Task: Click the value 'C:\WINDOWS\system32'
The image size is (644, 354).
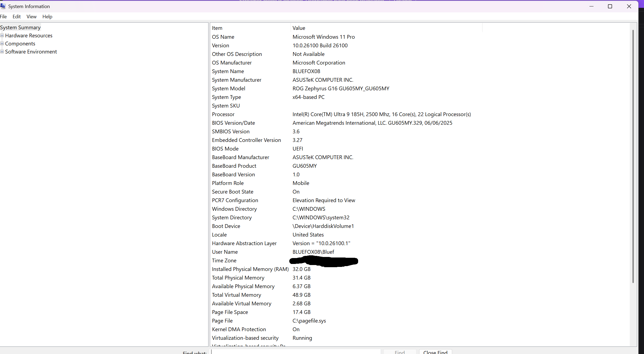Action: pyautogui.click(x=321, y=217)
